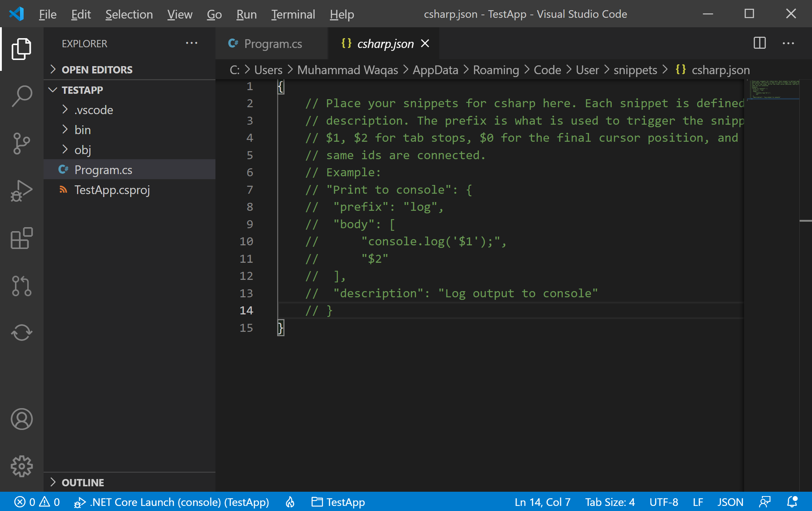Toggle Explorer view via files icon
Viewport: 812px width, 511px height.
[x=22, y=49]
